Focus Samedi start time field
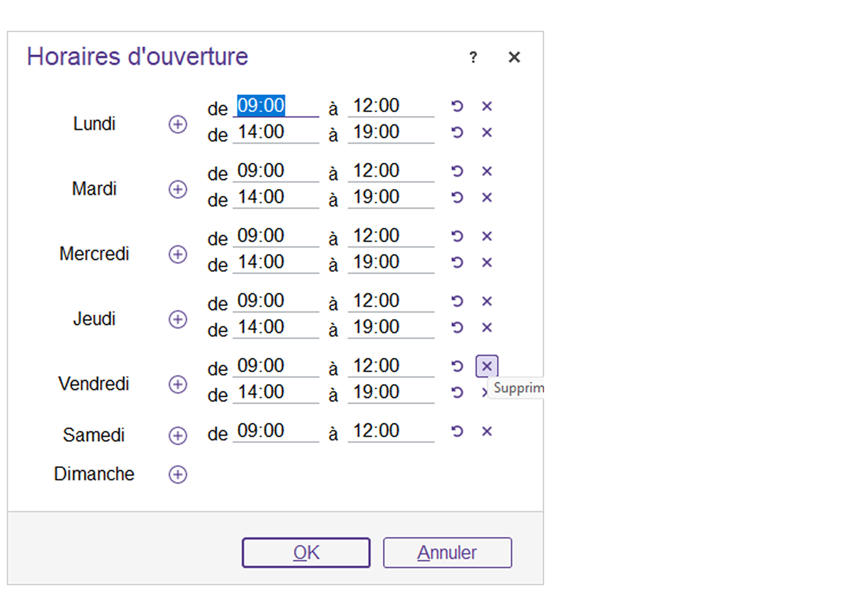 click(275, 431)
